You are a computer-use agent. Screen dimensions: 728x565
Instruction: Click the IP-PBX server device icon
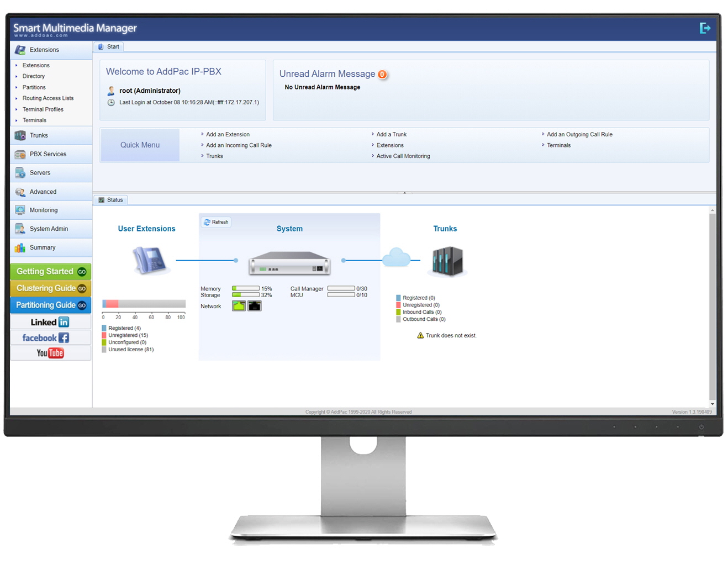(289, 263)
